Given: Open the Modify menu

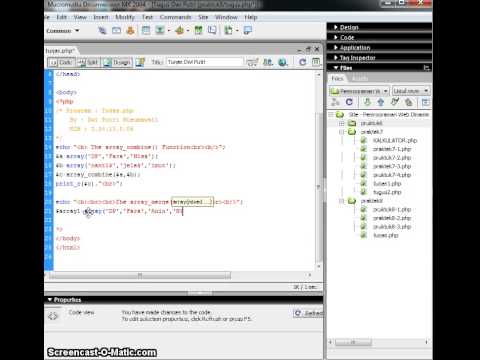Looking at the screenshot, I should pos(125,17).
